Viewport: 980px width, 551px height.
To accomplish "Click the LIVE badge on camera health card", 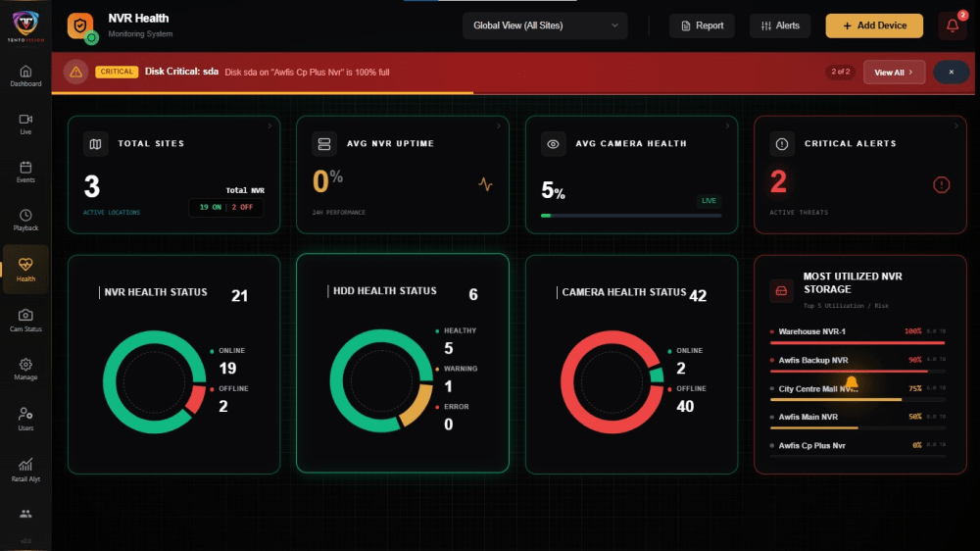I will pos(709,201).
